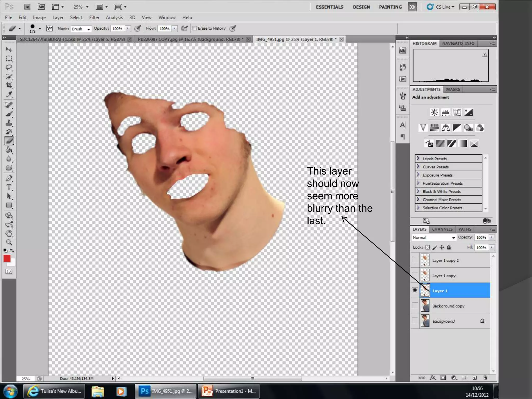
Task: Select the Crop tool
Action: click(x=9, y=85)
